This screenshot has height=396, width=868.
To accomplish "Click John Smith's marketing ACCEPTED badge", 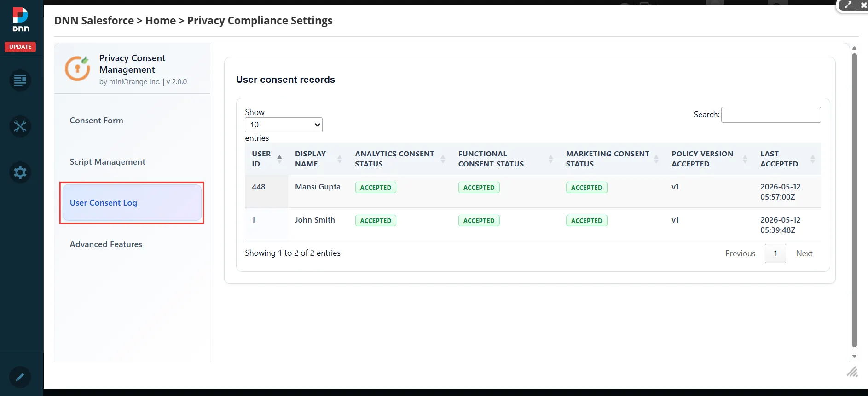I will click(x=586, y=221).
